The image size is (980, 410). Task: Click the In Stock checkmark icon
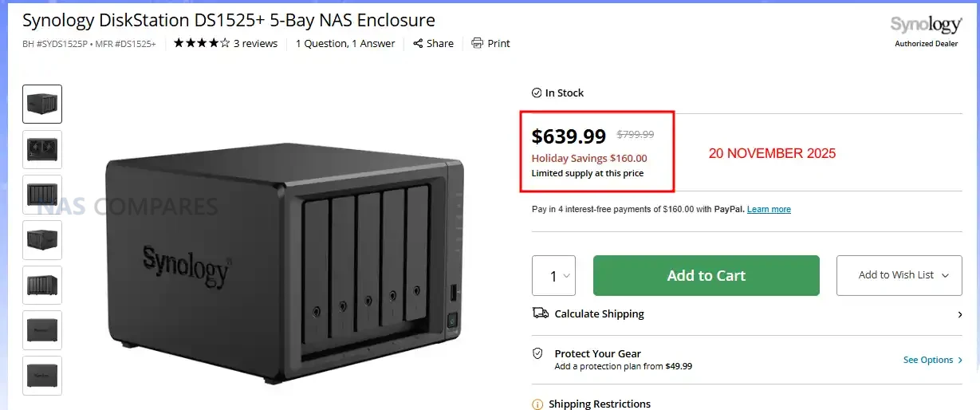click(537, 93)
